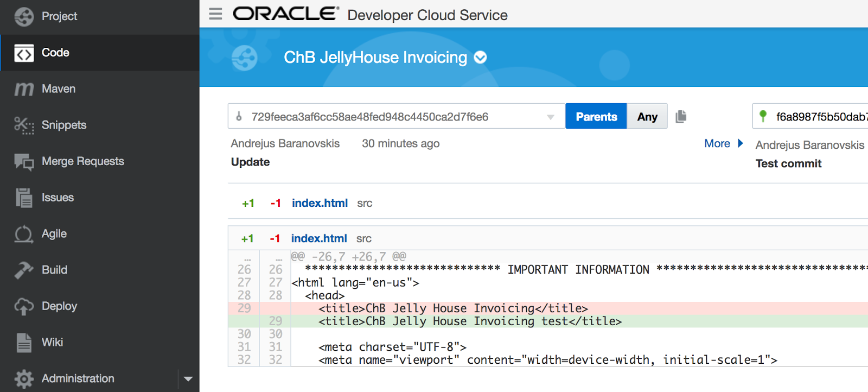Click the Deploy cloud icon

pos(24,306)
